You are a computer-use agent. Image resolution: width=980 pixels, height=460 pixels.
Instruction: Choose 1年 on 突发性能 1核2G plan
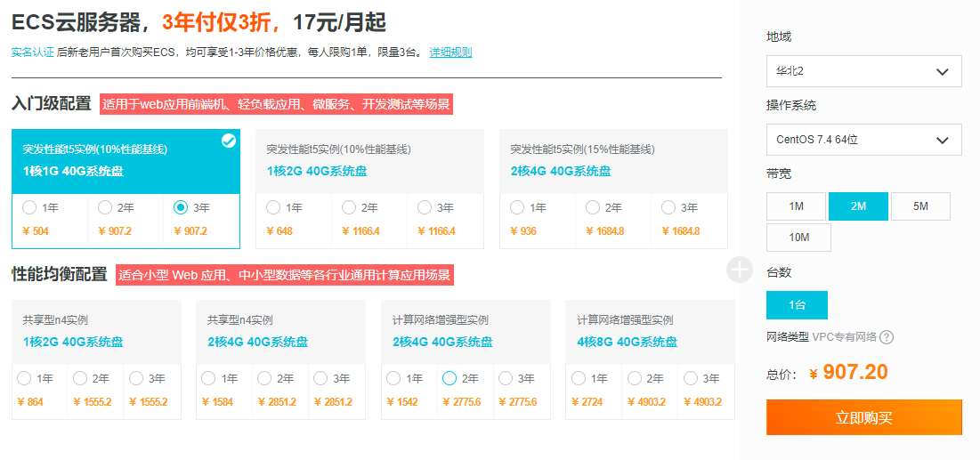click(272, 207)
